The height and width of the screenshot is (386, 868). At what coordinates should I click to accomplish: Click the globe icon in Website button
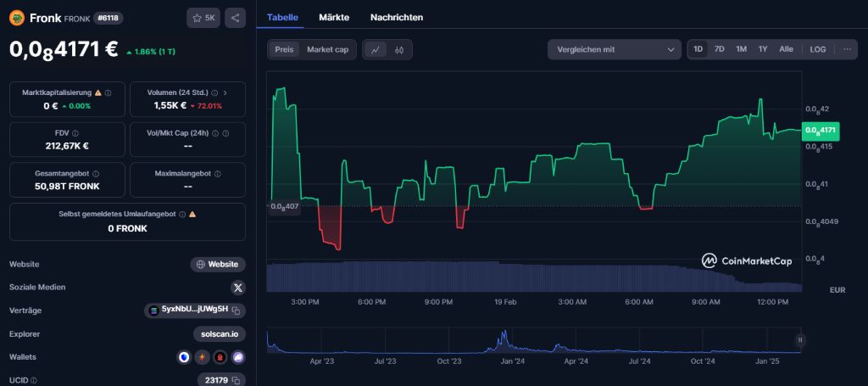tap(201, 264)
